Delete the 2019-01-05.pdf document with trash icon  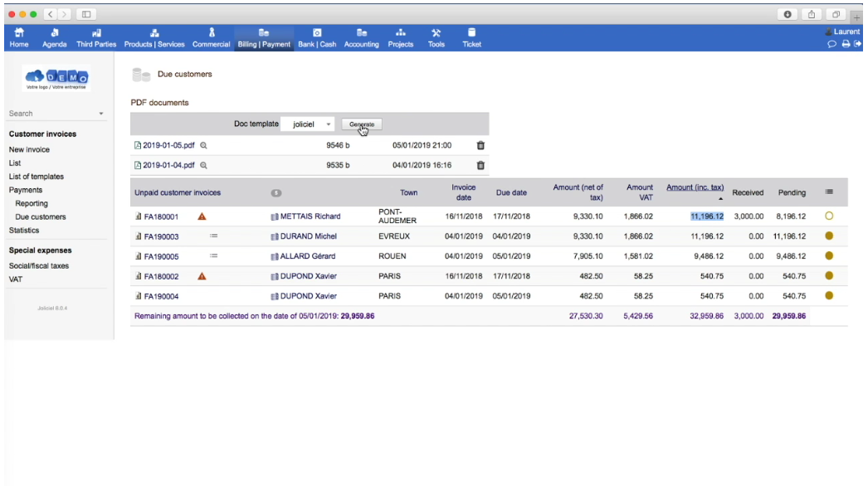(480, 146)
